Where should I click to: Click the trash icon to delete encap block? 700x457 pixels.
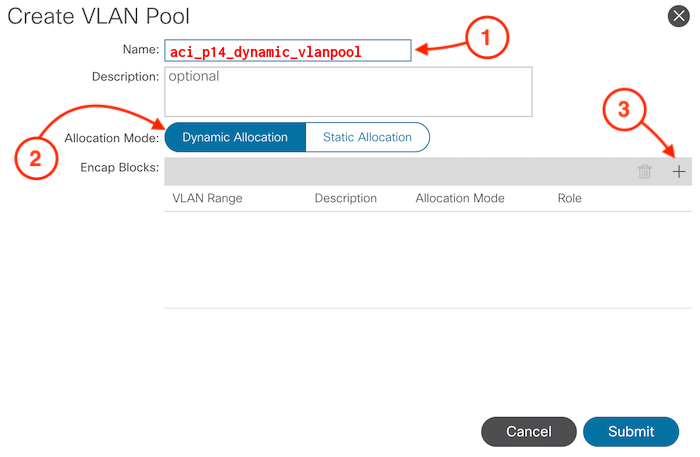645,172
